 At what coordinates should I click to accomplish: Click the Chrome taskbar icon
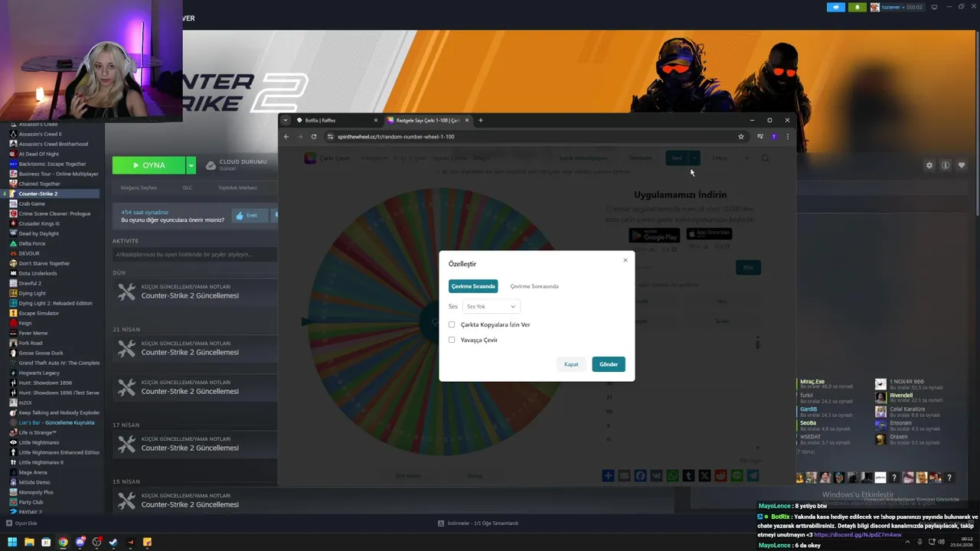click(63, 542)
